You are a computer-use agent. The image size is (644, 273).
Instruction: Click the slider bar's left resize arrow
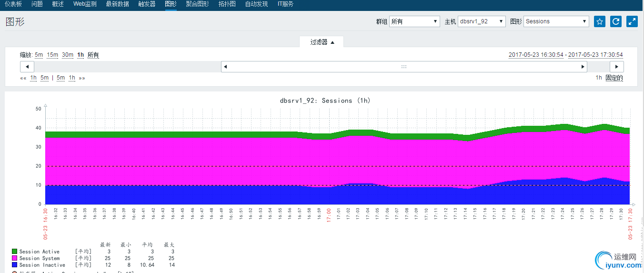point(225,67)
